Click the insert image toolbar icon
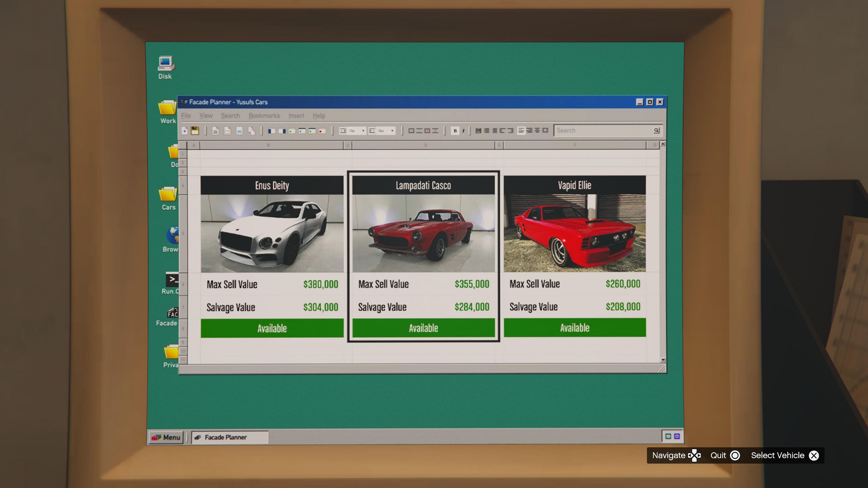Viewport: 868px width, 488px height. [x=239, y=131]
